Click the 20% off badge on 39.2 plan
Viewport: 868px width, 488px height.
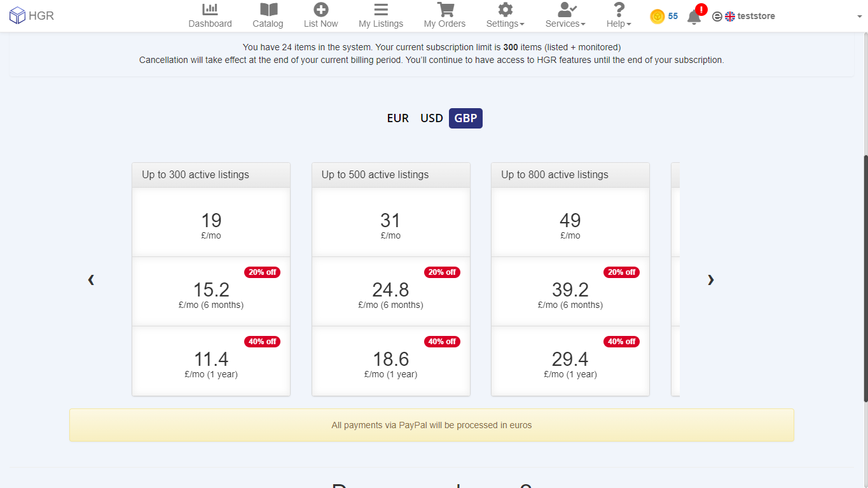pyautogui.click(x=621, y=272)
